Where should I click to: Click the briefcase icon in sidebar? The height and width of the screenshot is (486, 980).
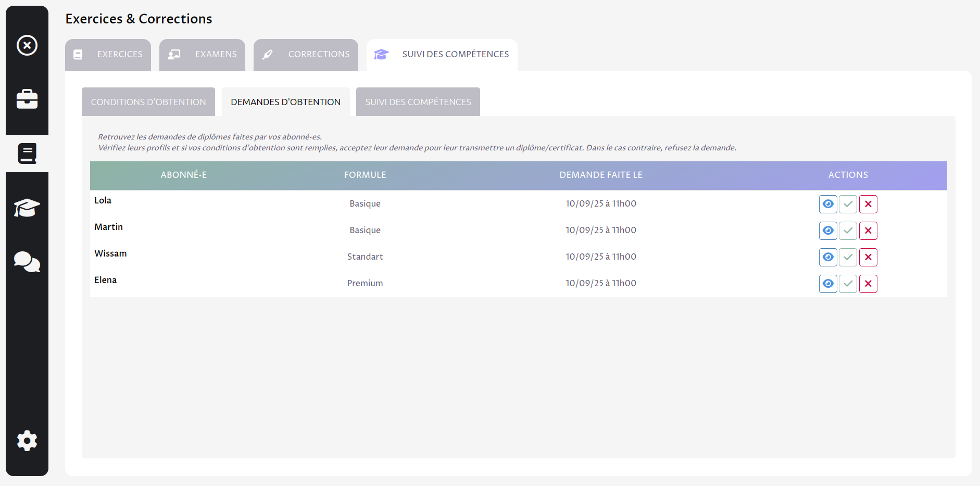pos(27,99)
